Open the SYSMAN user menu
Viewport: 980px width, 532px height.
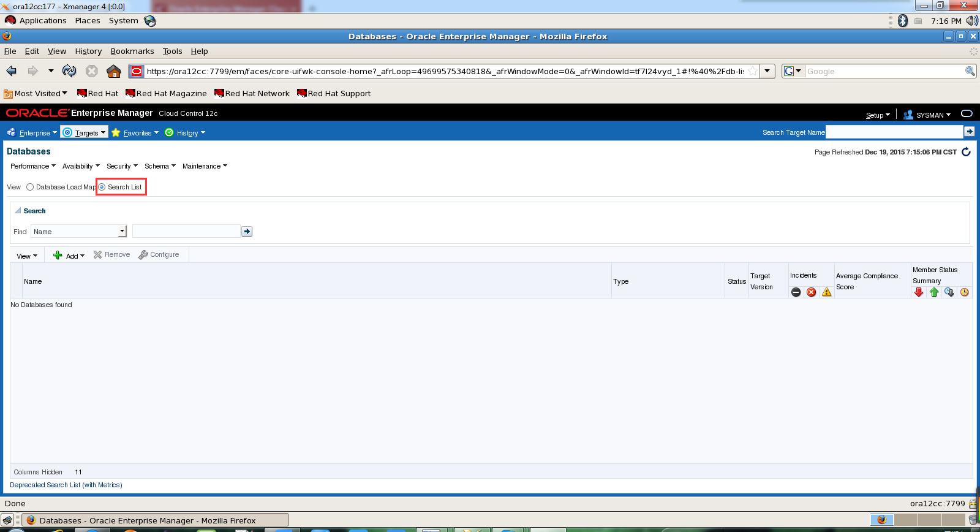point(927,115)
